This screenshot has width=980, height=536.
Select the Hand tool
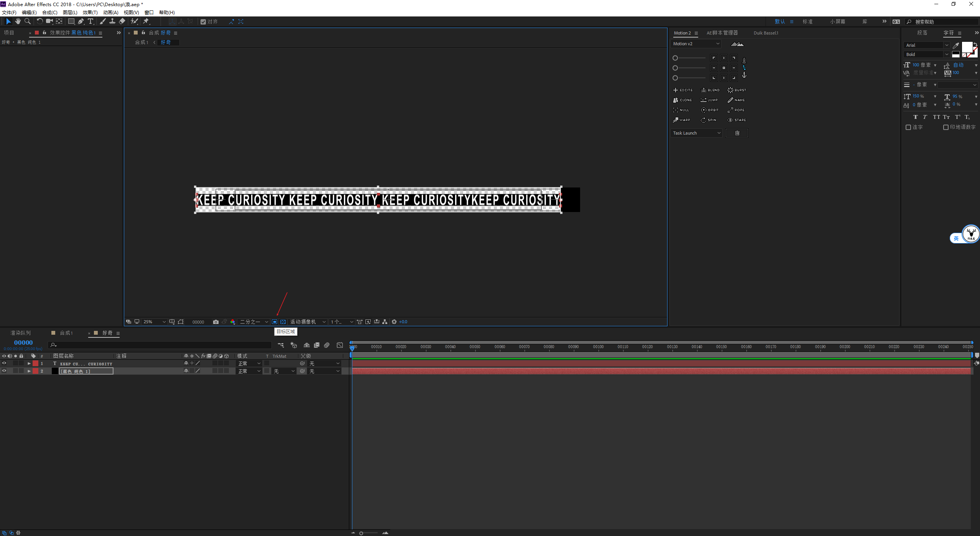pyautogui.click(x=18, y=21)
